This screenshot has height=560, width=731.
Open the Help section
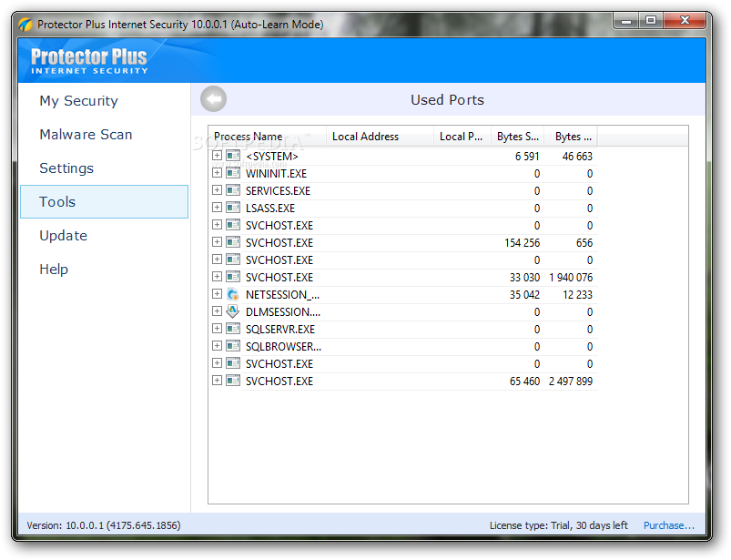tap(54, 269)
